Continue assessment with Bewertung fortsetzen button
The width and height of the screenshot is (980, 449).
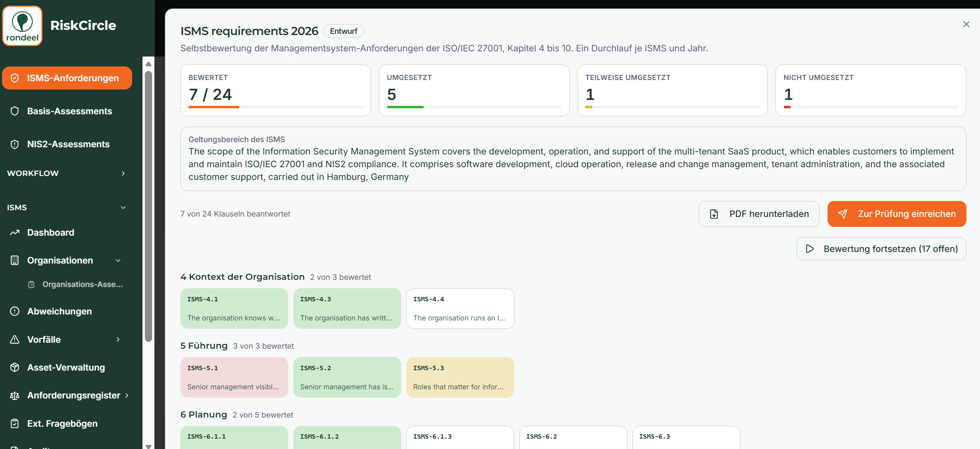click(881, 249)
